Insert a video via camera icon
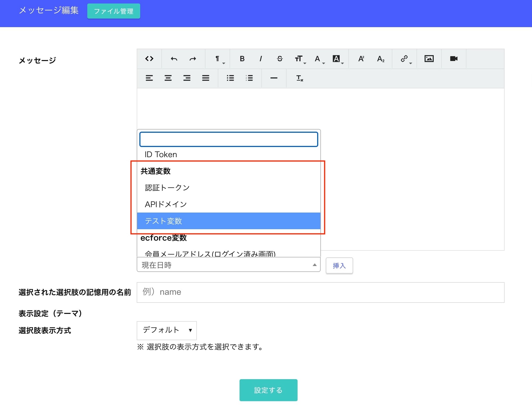The width and height of the screenshot is (532, 420). pyautogui.click(x=454, y=59)
